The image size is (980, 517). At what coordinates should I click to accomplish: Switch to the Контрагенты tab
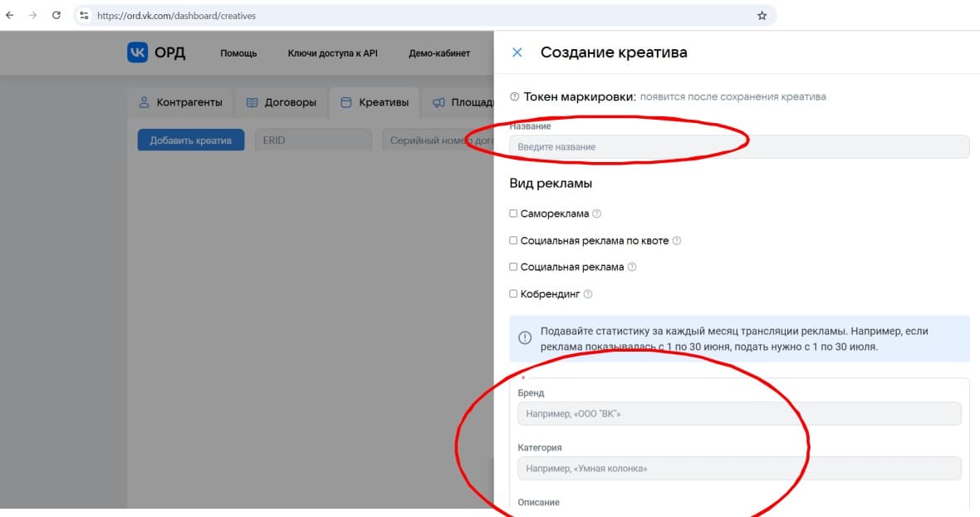coord(180,103)
